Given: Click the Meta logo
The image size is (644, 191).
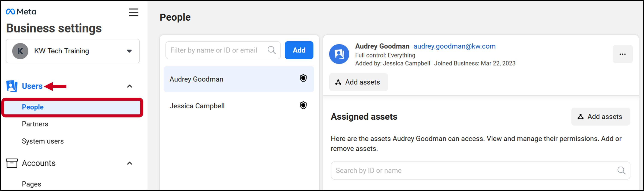Looking at the screenshot, I should 21,12.
